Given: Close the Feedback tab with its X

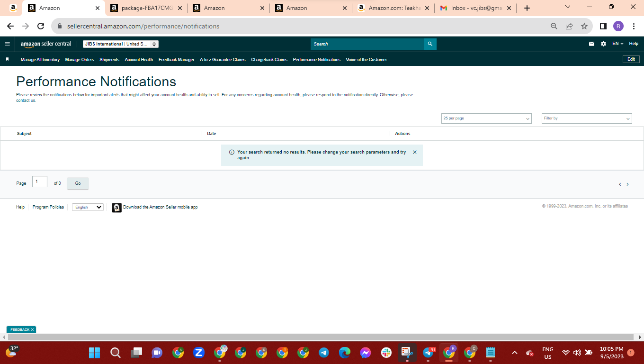Looking at the screenshot, I should [32, 329].
